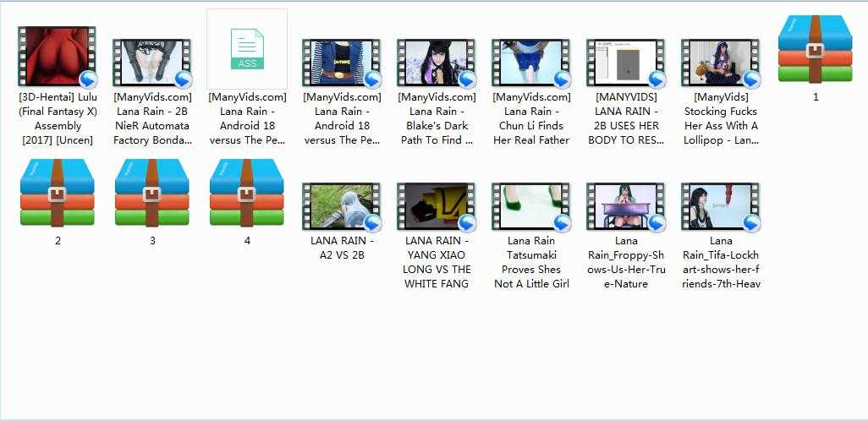Select the Froppy-Shows-Us-Her-True-Nature video thumbnail
This screenshot has height=421, width=868.
[x=625, y=206]
